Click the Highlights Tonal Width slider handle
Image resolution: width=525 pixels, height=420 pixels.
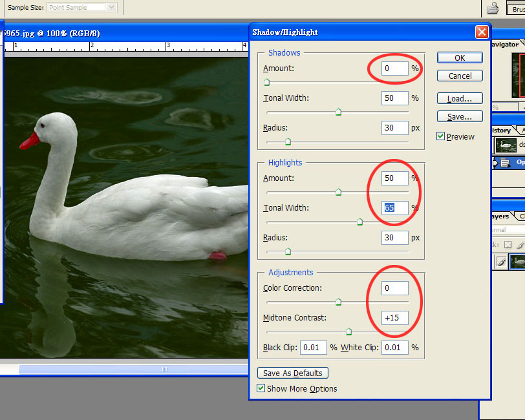coord(359,222)
